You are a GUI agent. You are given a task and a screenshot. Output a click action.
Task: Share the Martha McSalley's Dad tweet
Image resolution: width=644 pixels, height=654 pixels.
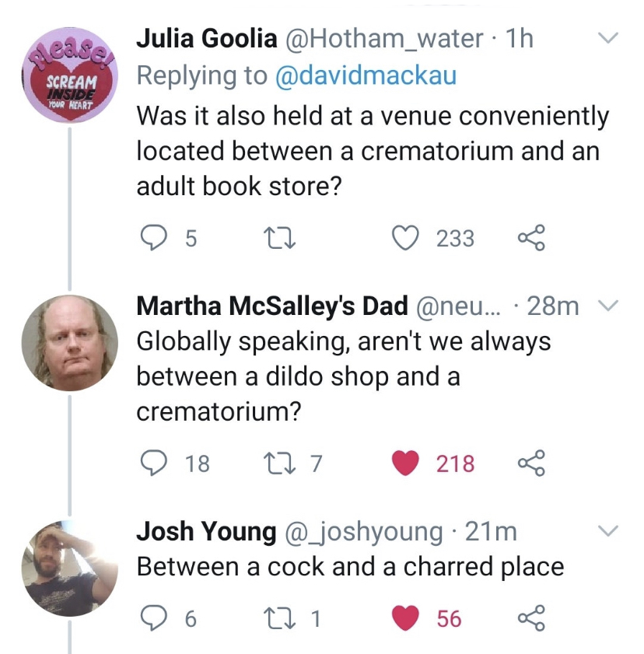[531, 463]
